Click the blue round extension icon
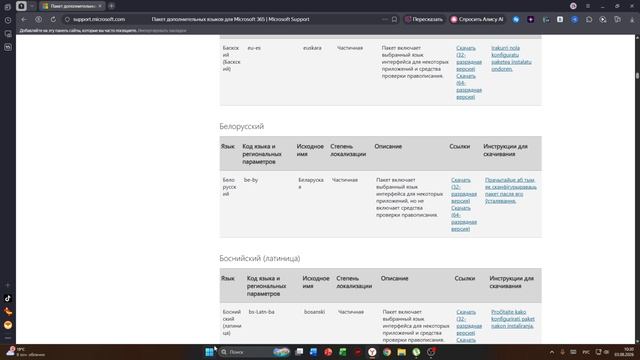Image resolution: width=640 pixels, height=360 pixels. [516, 19]
